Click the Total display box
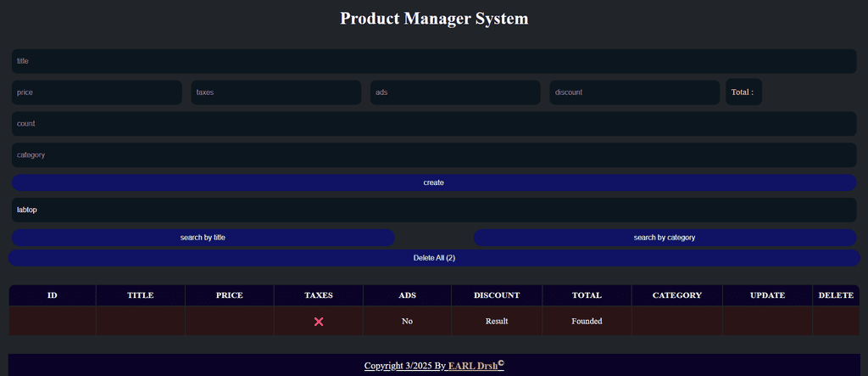This screenshot has width=868, height=376. point(743,93)
